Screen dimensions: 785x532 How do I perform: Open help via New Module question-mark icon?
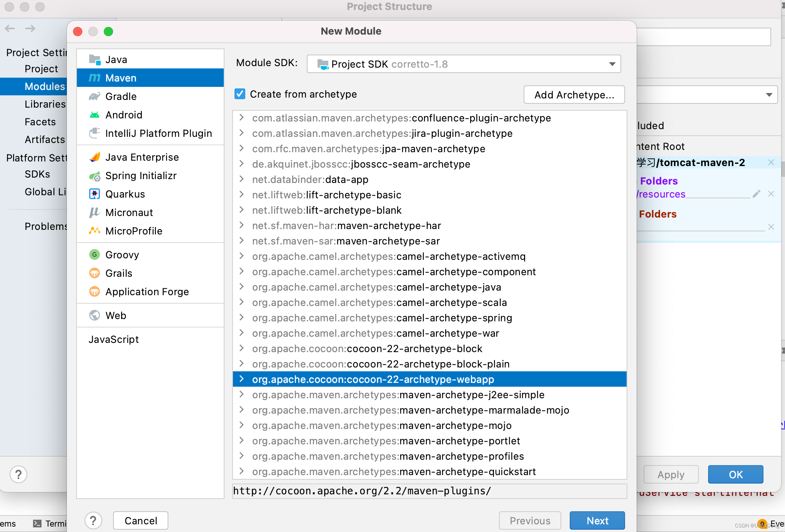tap(93, 521)
